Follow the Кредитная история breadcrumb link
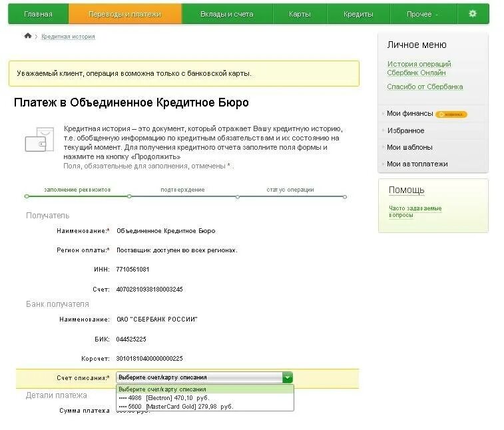 68,37
